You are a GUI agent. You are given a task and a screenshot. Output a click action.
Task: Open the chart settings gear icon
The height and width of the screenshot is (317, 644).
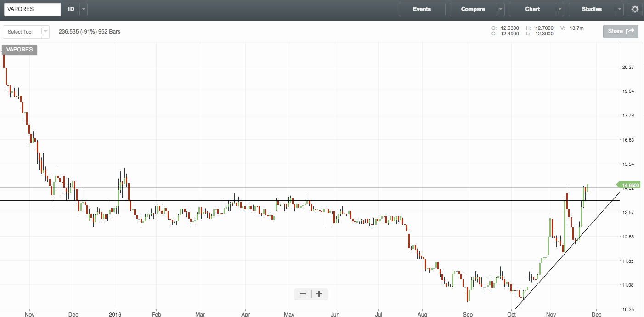click(x=635, y=9)
